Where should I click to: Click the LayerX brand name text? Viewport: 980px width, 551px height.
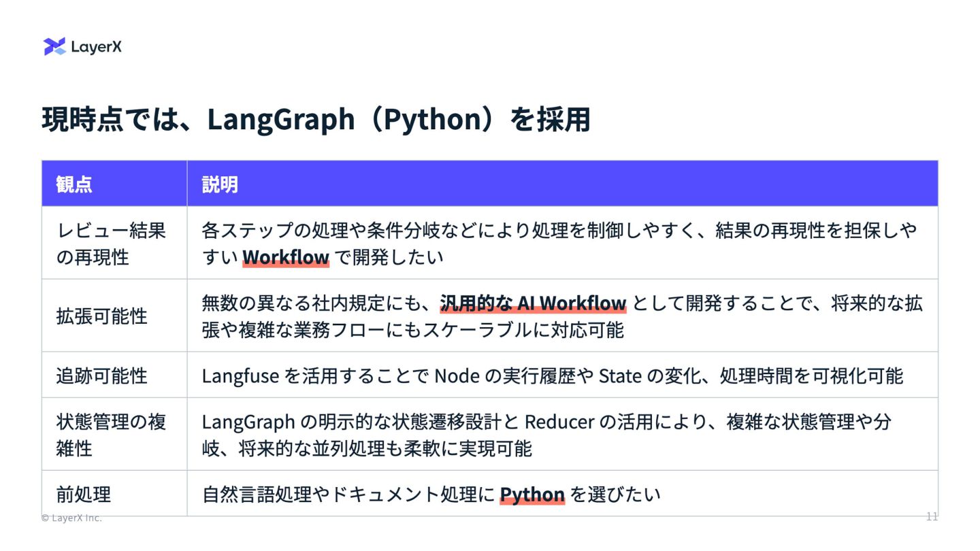pyautogui.click(x=96, y=47)
